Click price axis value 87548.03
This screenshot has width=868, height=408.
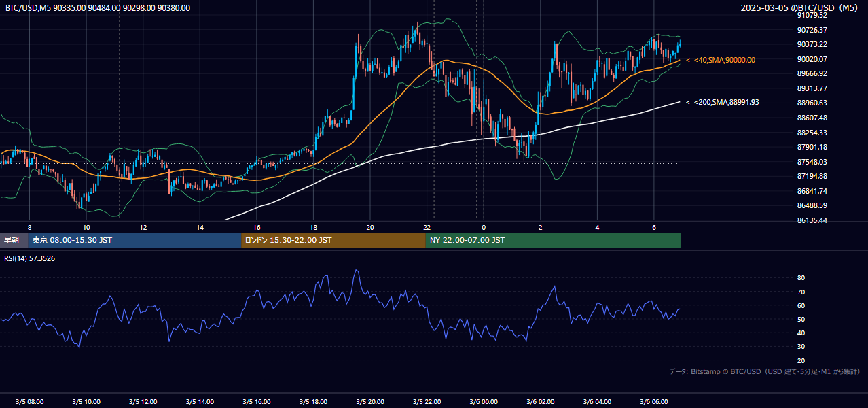[812, 162]
